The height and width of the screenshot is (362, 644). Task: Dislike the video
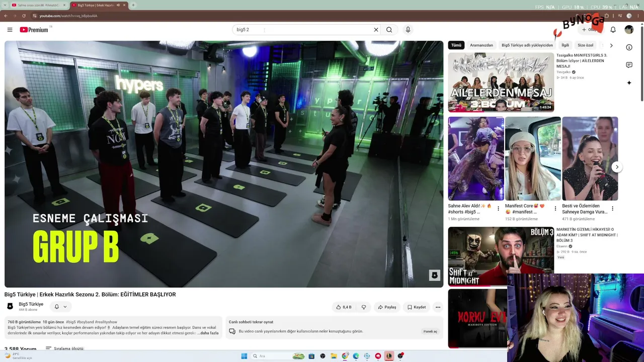[x=364, y=307]
